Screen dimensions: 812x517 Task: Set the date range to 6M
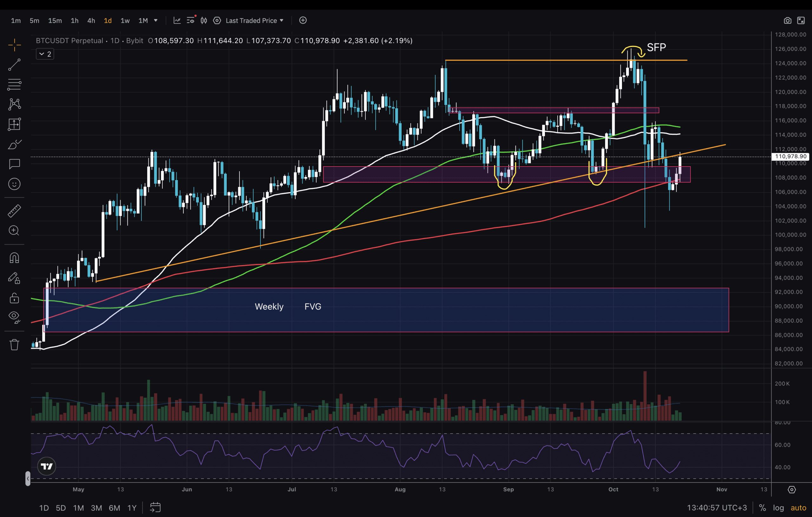click(114, 507)
